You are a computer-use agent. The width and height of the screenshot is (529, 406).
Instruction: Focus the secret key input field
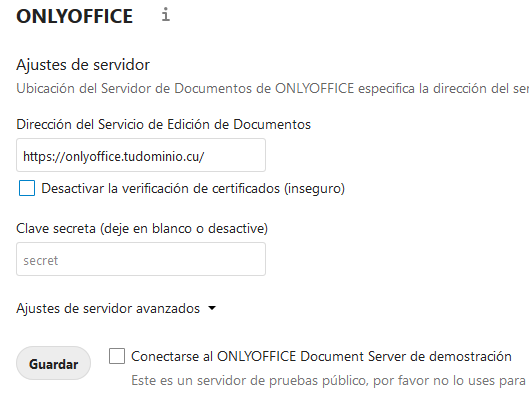pos(141,259)
